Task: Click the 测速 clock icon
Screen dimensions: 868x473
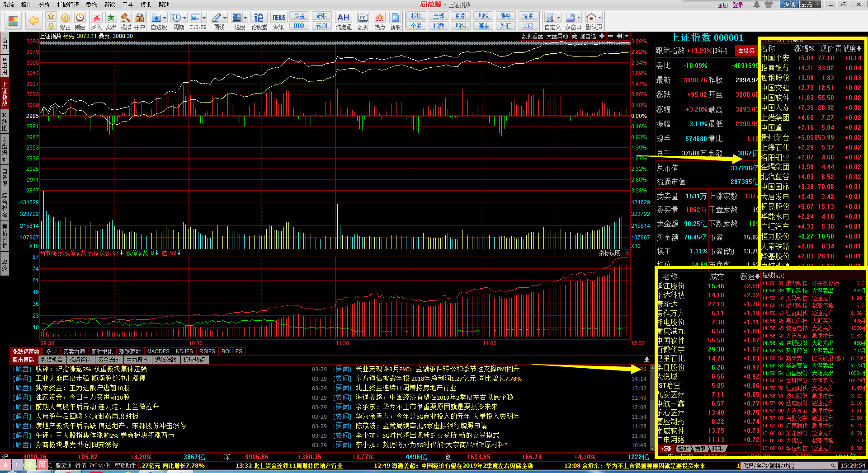Action: 80,18
